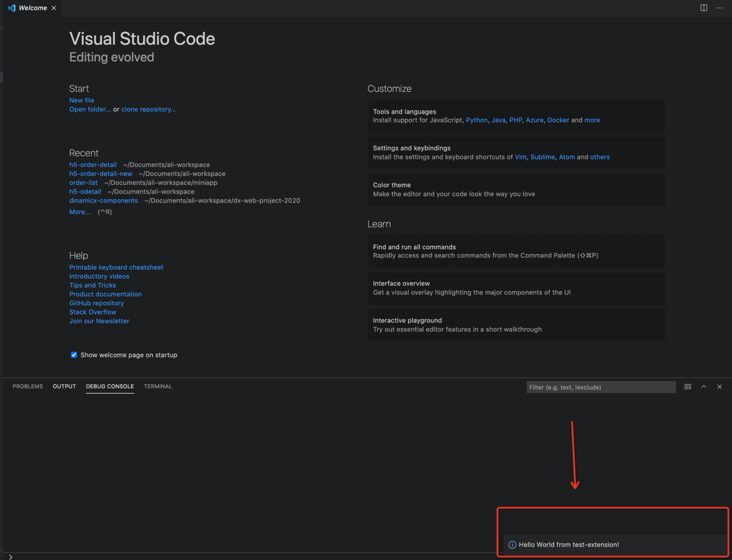The image size is (732, 560).
Task: Focus the debug console filter field
Action: [601, 387]
